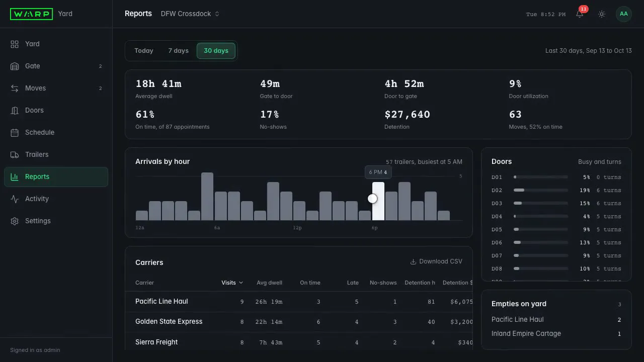Select the 30 days range tab
644x362 pixels.
216,51
